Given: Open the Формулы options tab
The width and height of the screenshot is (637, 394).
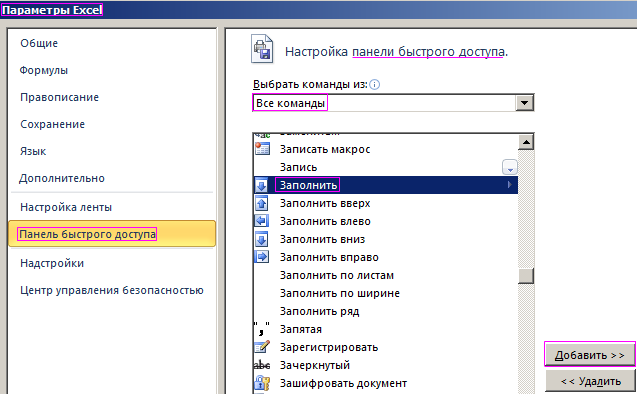Looking at the screenshot, I should tap(43, 70).
